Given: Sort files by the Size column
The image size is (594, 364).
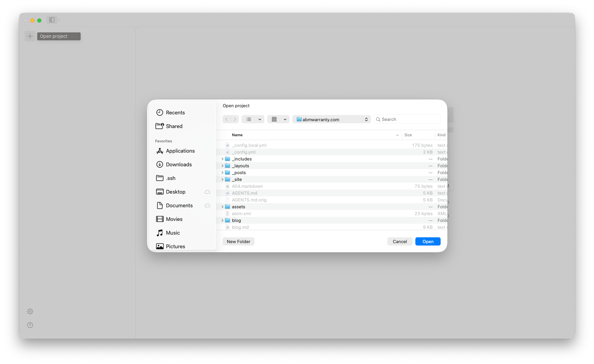Looking at the screenshot, I should click(x=408, y=135).
